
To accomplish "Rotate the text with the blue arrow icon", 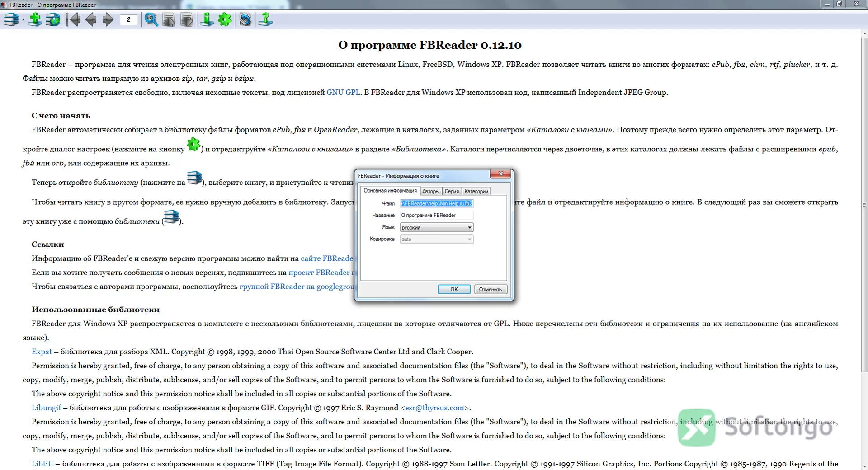I will click(x=245, y=20).
